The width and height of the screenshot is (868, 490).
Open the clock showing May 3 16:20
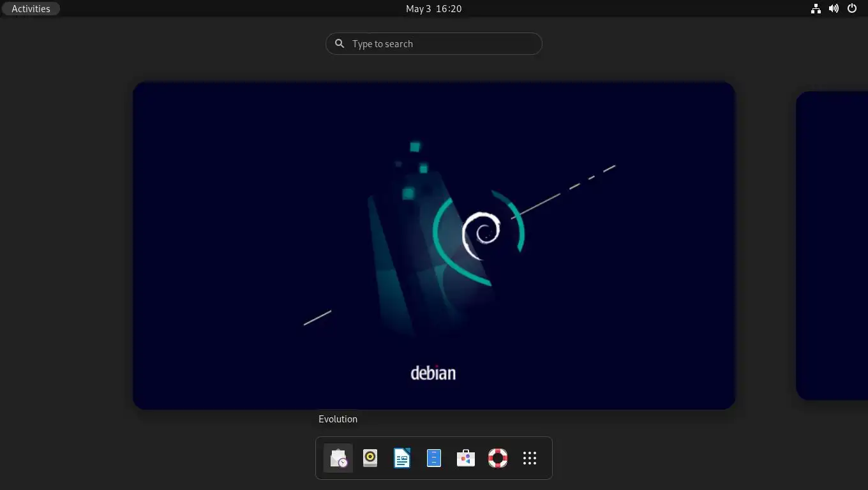(434, 8)
